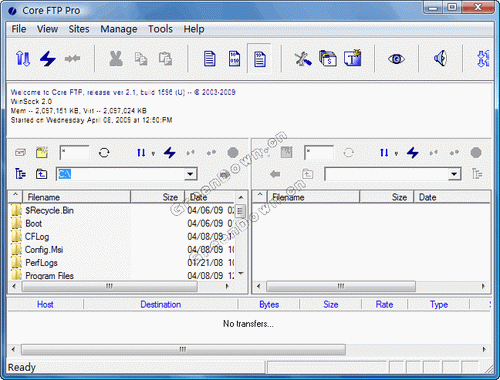500x380 pixels.
Task: Create new folder in local panel
Action: 42,152
